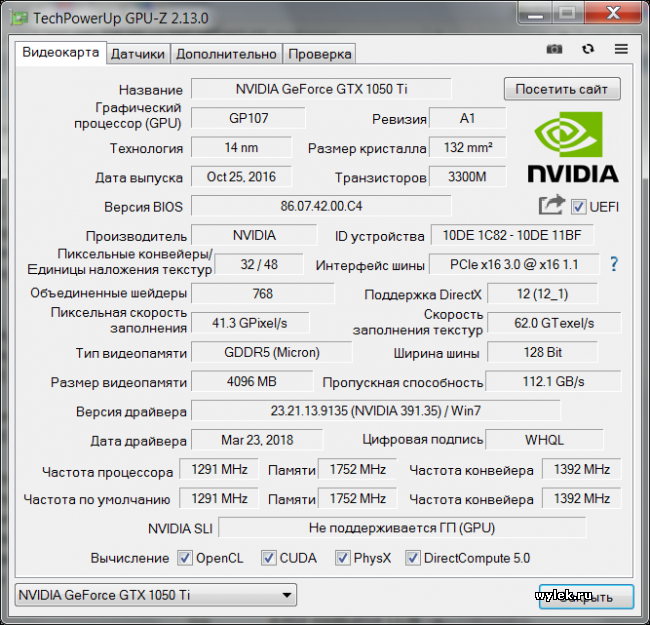Image resolution: width=650 pixels, height=625 pixels.
Task: Click the device ID 10DE 1C82 field
Action: 512,235
